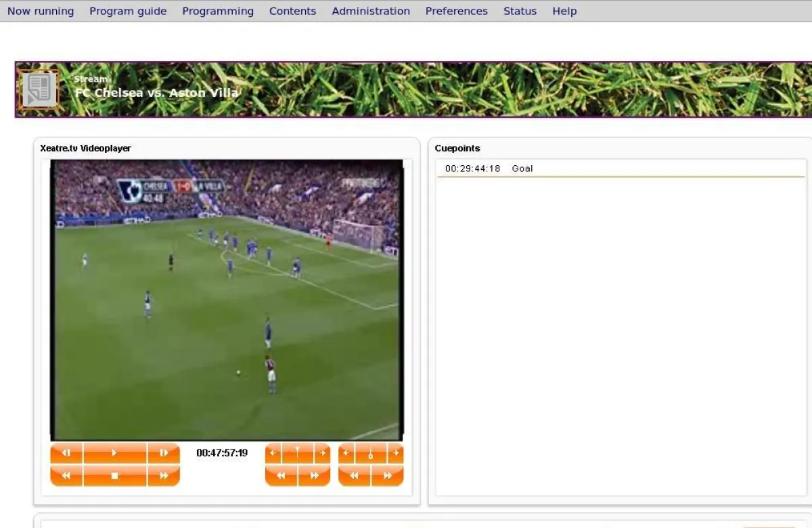Open the Administration menu
The height and width of the screenshot is (528, 812).
click(371, 11)
